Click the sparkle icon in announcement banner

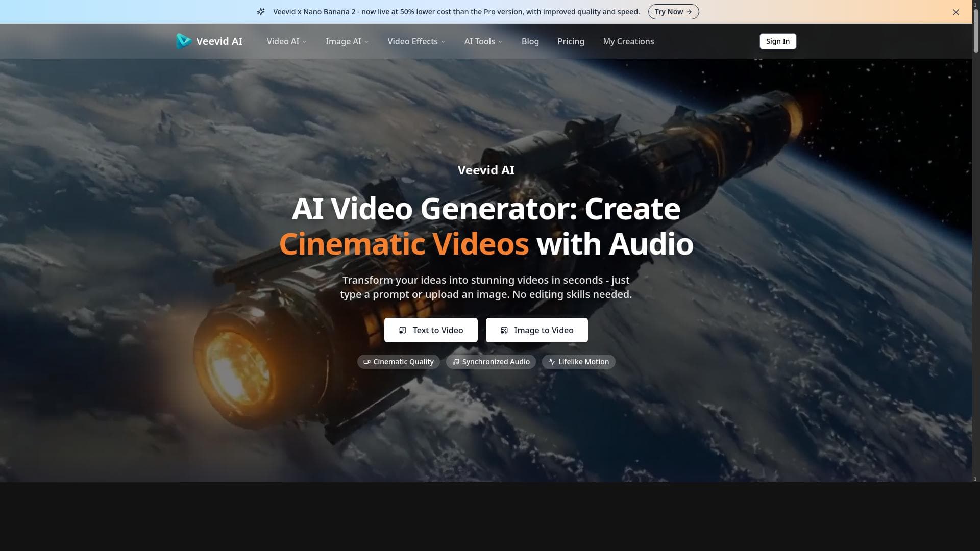pyautogui.click(x=261, y=12)
